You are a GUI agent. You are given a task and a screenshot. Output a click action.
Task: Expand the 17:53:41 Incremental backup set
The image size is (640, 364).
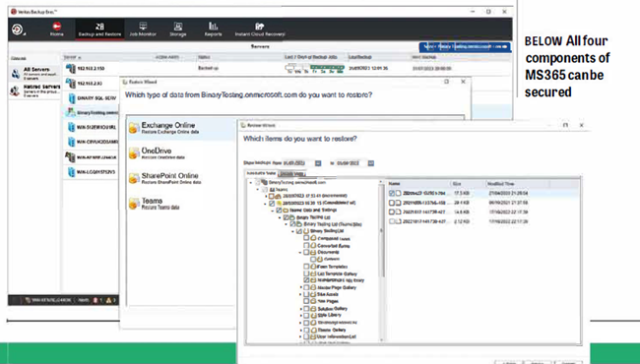coord(266,197)
